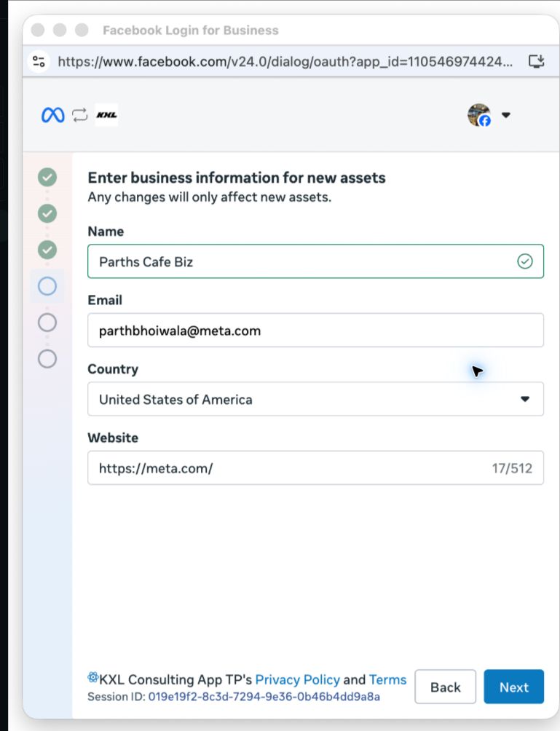
Task: Click the URL address bar text
Action: (x=285, y=62)
